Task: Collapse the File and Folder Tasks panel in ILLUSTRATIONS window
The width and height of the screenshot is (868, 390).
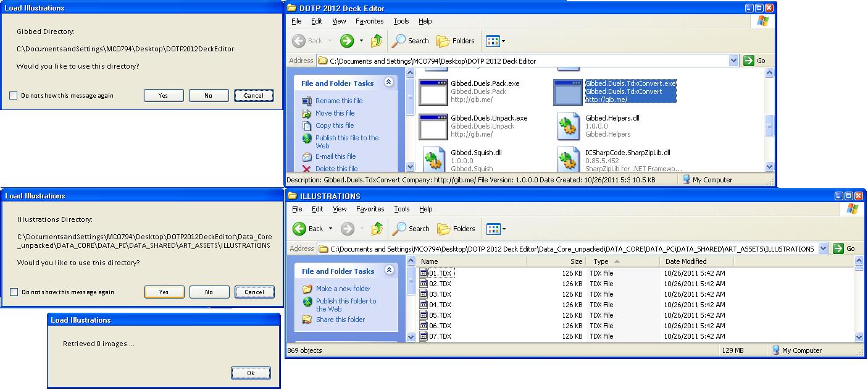Action: coord(389,270)
